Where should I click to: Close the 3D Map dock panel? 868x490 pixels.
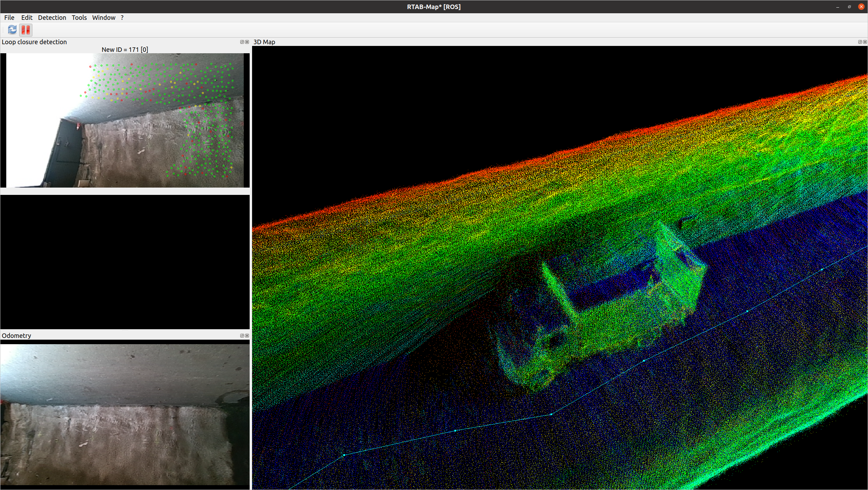pyautogui.click(x=865, y=42)
